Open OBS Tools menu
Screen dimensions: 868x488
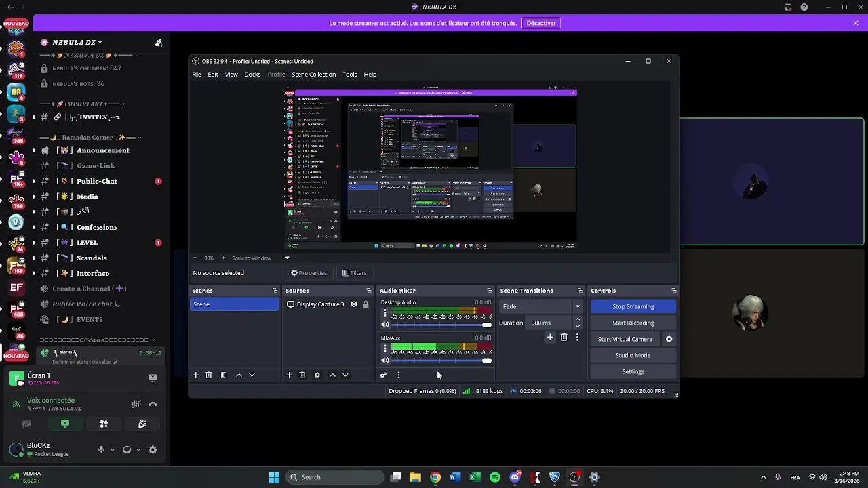pyautogui.click(x=349, y=75)
